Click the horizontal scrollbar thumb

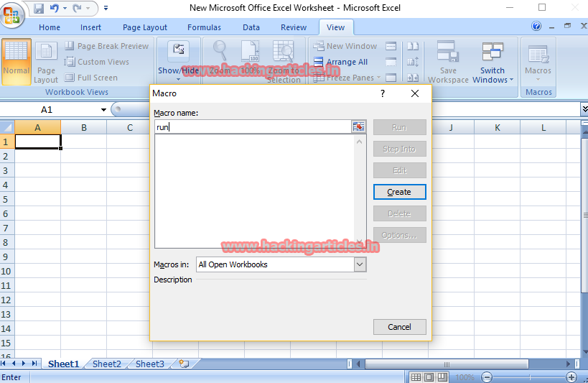click(447, 364)
